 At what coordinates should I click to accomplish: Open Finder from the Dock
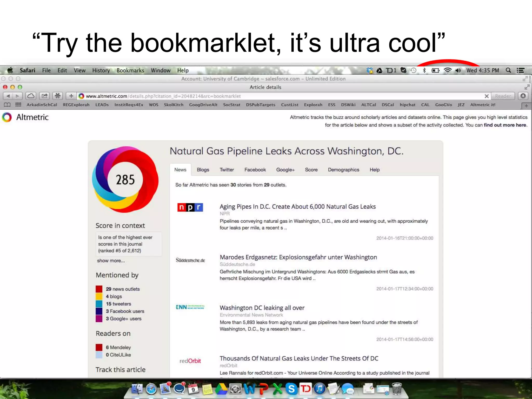[x=137, y=389]
